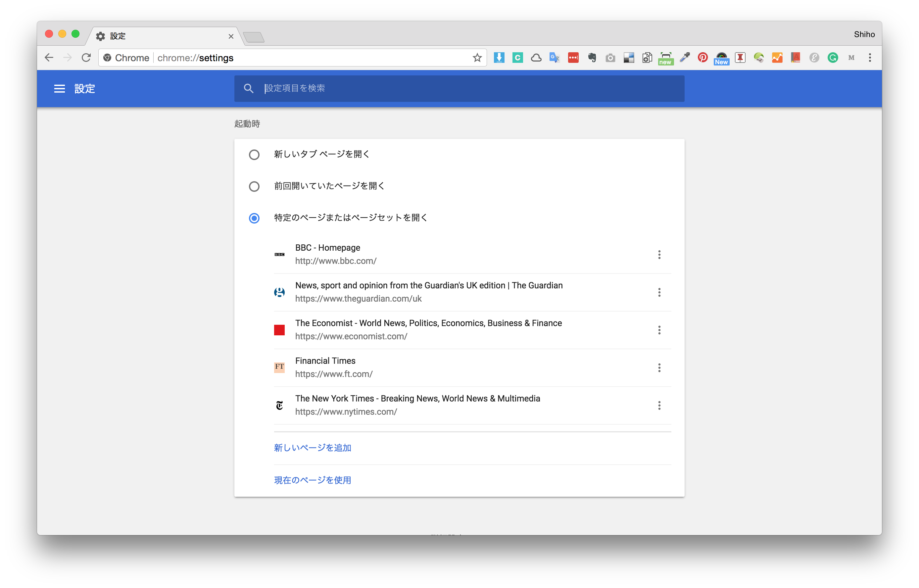Click 現在のページを使用 link
The image size is (919, 588).
tap(312, 480)
